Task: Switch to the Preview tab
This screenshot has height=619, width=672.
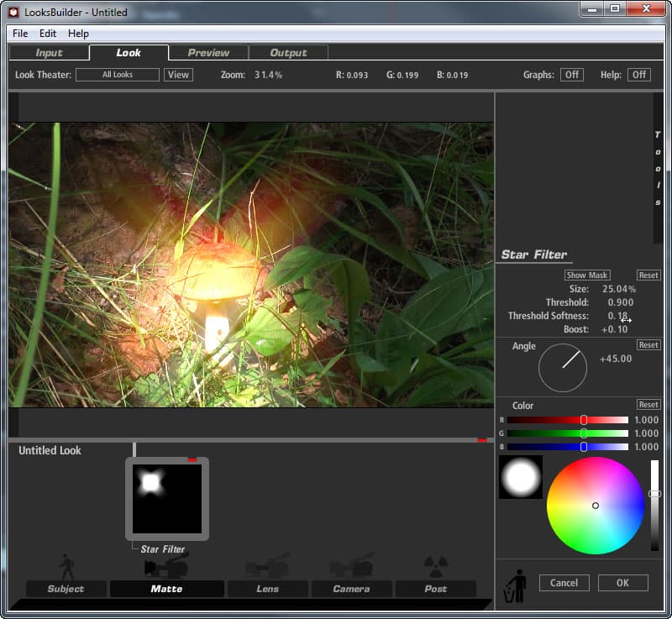Action: (x=208, y=52)
